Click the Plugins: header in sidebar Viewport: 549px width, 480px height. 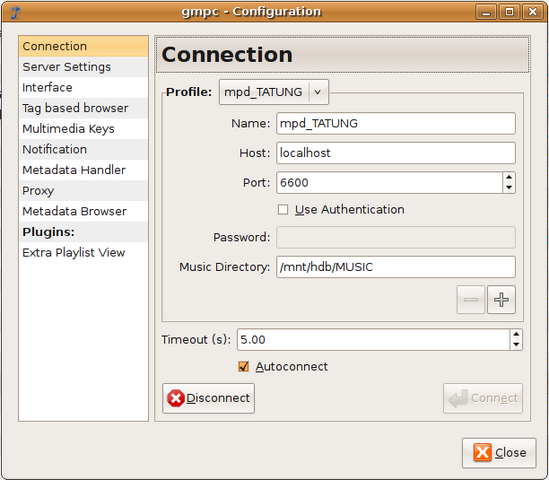coord(84,232)
